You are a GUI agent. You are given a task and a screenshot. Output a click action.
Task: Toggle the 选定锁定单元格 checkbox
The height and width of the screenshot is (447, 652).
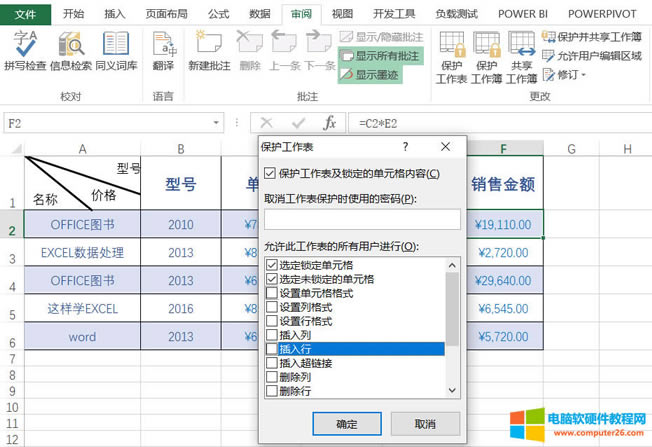(272, 265)
